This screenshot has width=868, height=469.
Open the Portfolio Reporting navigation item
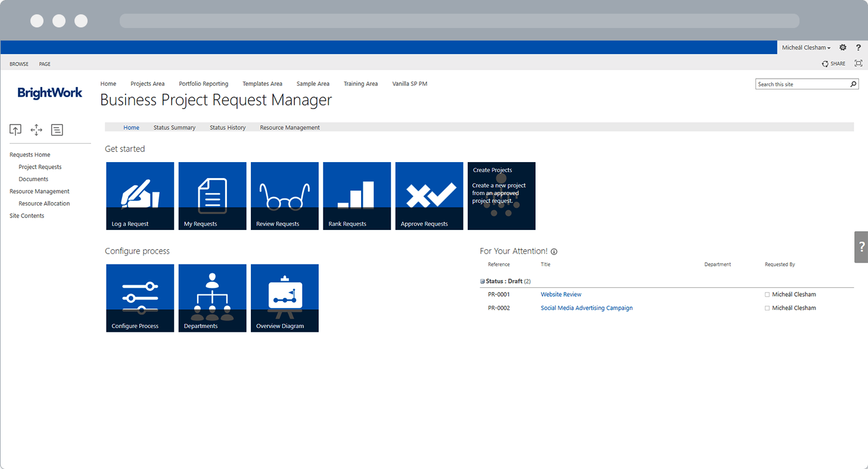click(203, 83)
